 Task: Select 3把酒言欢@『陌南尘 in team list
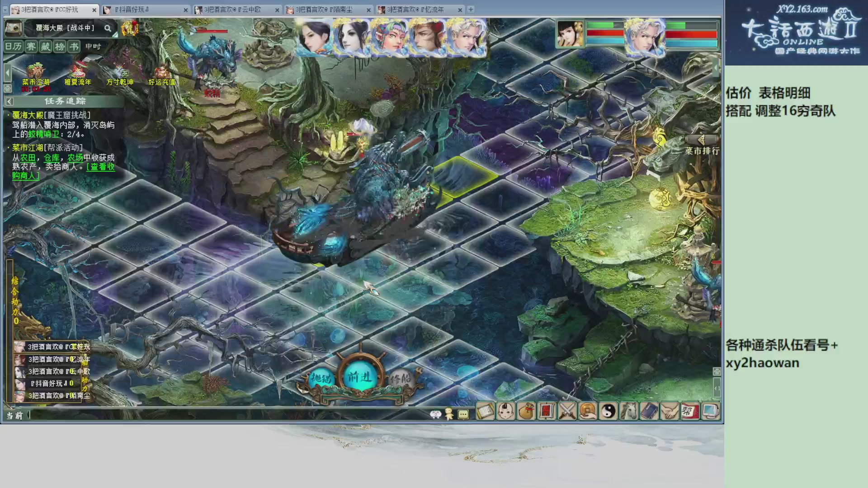[x=52, y=395]
